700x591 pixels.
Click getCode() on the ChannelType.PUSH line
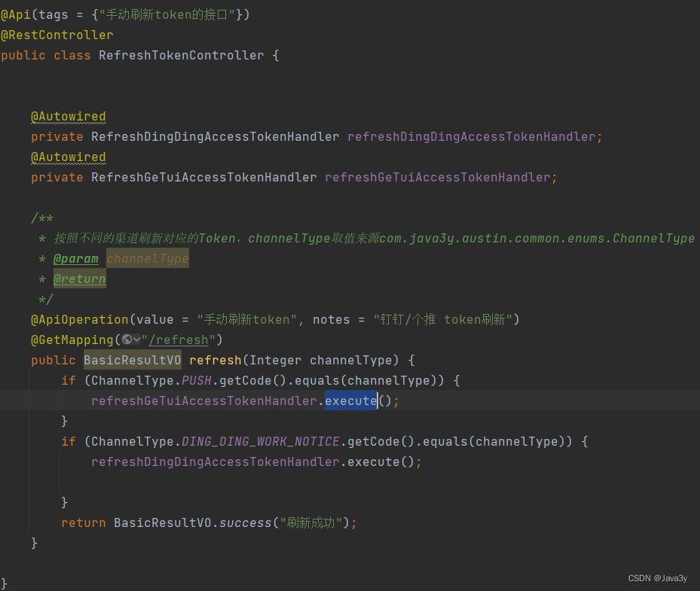(252, 381)
